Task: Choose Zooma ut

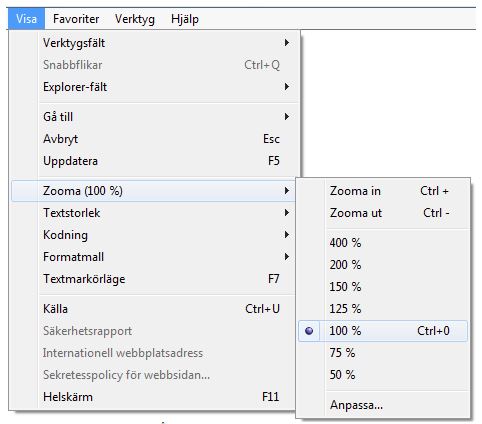Action: tap(383, 213)
